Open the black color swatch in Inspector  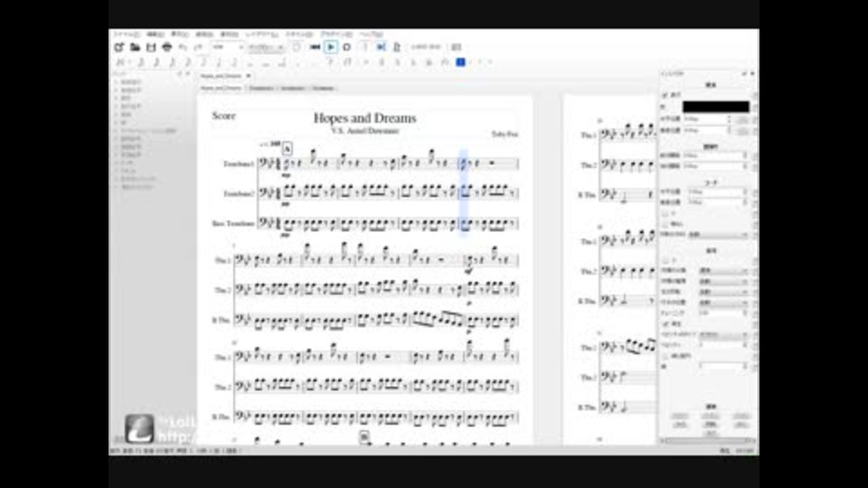point(715,107)
